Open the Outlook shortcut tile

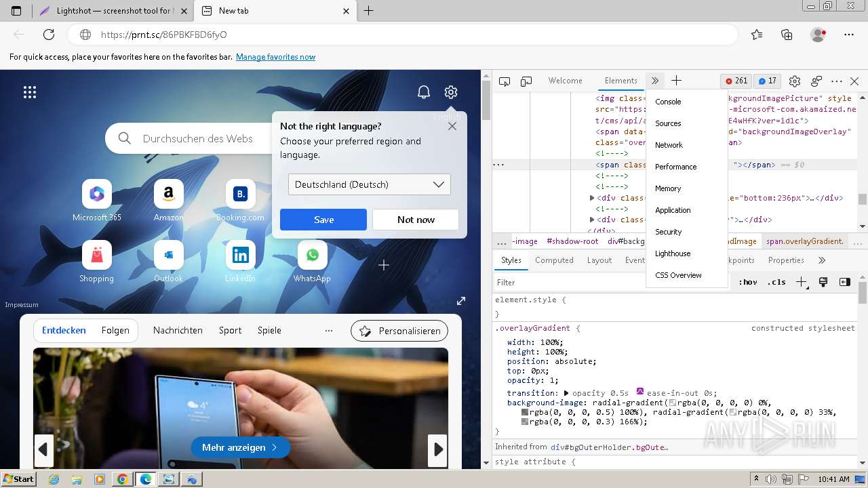coord(169,262)
